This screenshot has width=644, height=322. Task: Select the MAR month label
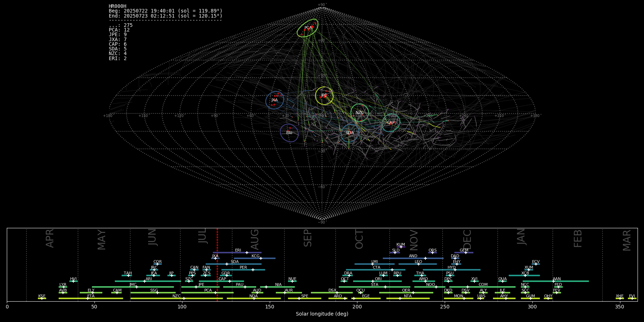click(x=627, y=240)
